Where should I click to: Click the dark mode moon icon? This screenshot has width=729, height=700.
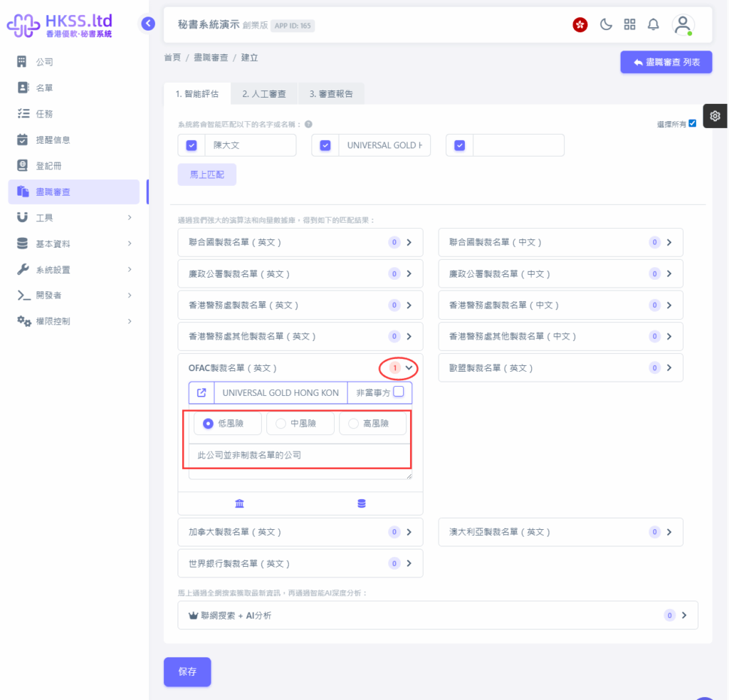tap(606, 25)
